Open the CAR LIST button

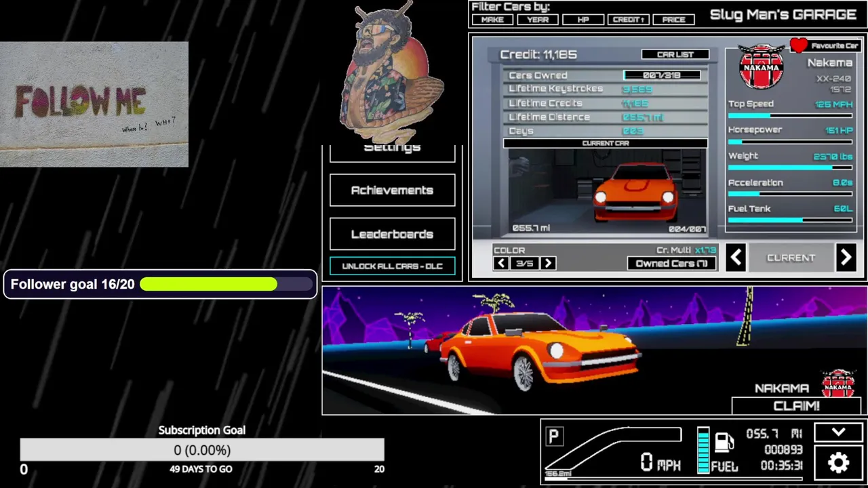tap(675, 54)
